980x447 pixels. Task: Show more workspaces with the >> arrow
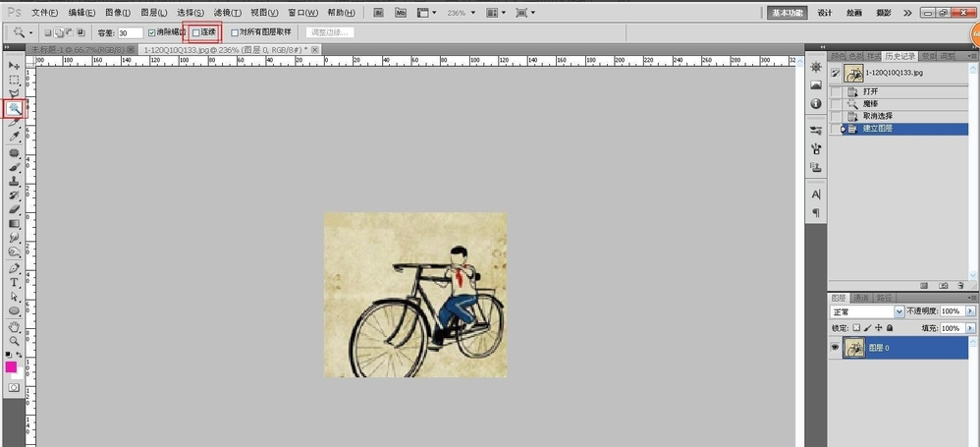tap(907, 13)
